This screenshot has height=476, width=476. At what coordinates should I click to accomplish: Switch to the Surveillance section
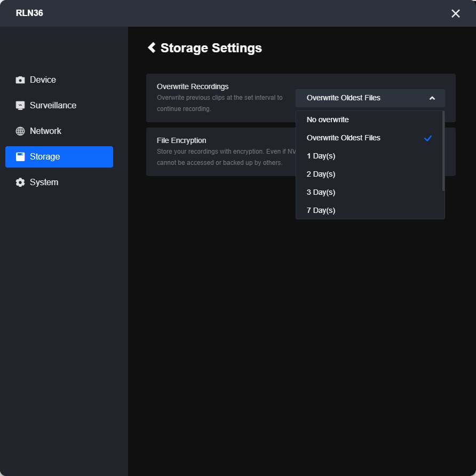59,105
